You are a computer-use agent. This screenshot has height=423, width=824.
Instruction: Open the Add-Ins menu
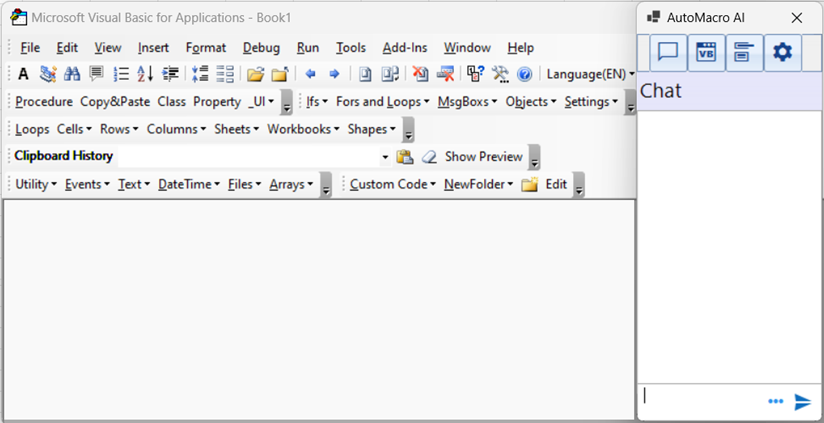(405, 47)
